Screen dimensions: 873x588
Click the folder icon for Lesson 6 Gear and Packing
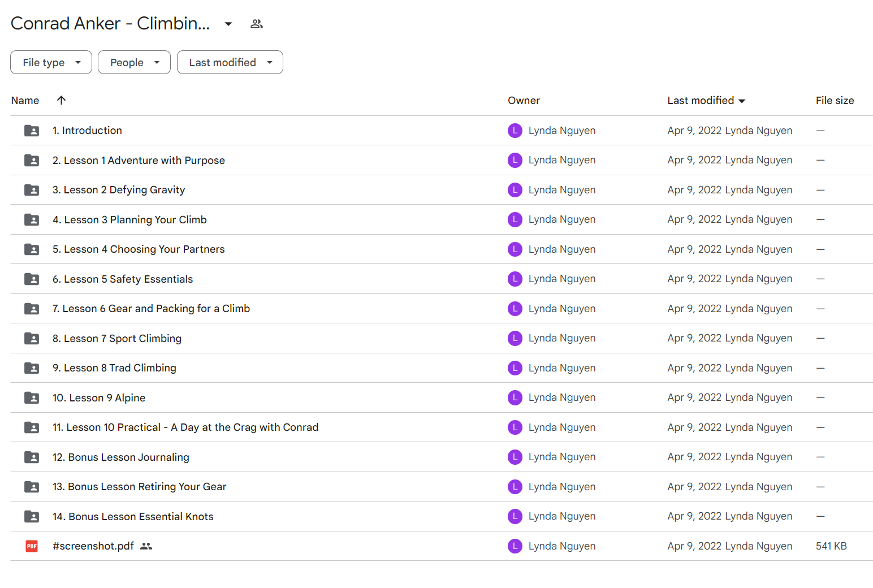32,309
